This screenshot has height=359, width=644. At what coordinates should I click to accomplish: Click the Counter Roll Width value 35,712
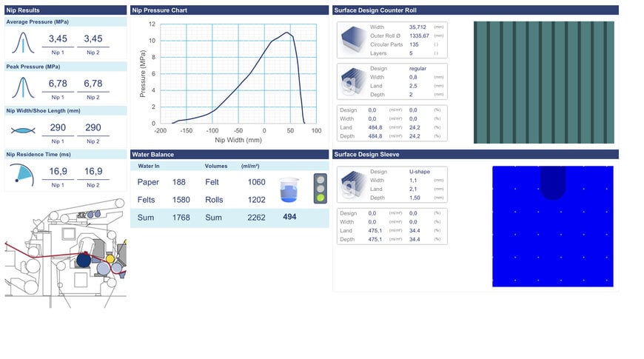pos(419,27)
